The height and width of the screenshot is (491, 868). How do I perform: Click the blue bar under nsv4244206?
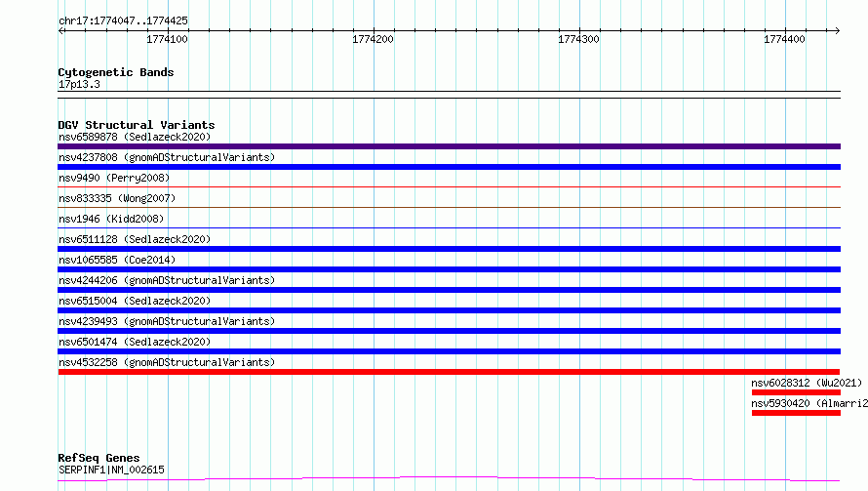click(x=449, y=290)
